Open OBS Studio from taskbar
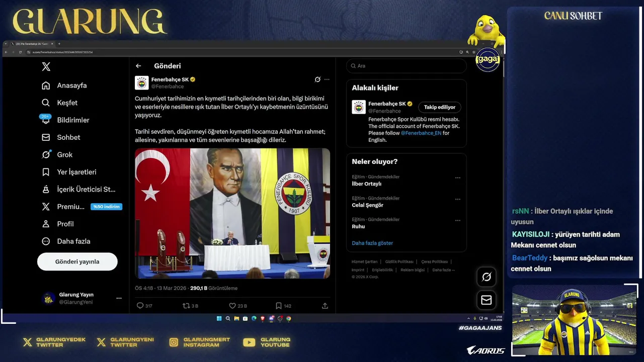This screenshot has width=644, height=362. (280, 318)
